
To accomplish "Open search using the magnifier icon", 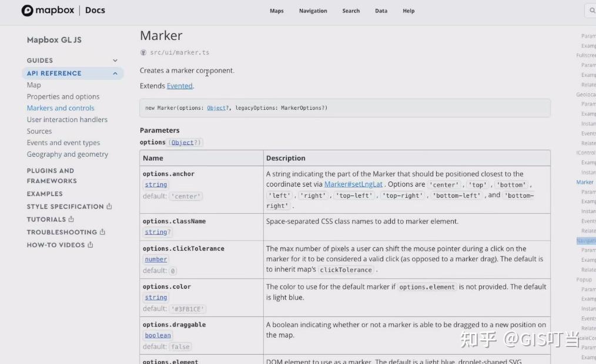I will coord(591,10).
